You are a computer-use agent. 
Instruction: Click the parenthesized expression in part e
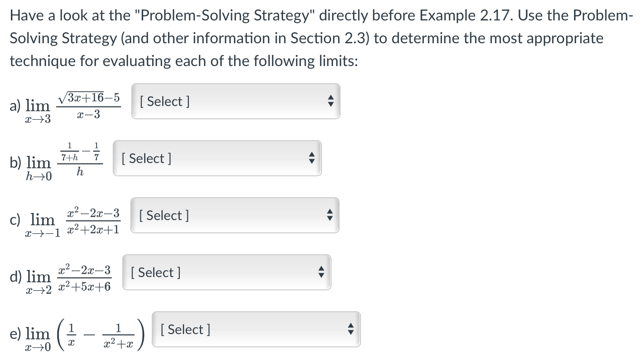(x=100, y=331)
